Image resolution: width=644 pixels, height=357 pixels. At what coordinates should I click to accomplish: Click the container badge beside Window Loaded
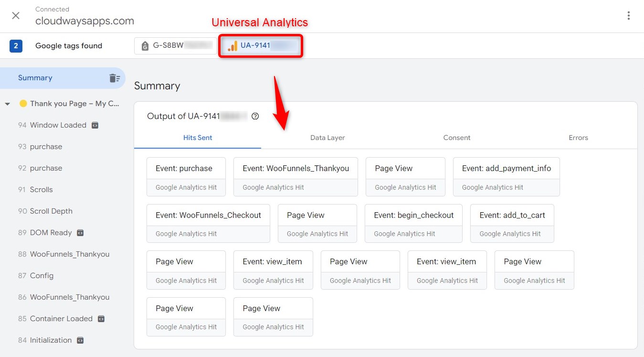(96, 125)
